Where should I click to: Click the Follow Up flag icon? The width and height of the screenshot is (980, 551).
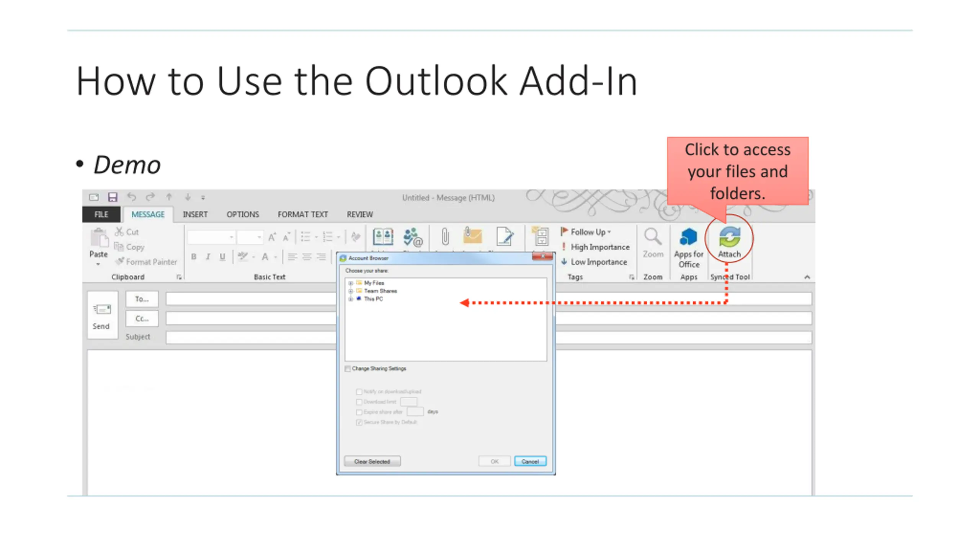[564, 231]
